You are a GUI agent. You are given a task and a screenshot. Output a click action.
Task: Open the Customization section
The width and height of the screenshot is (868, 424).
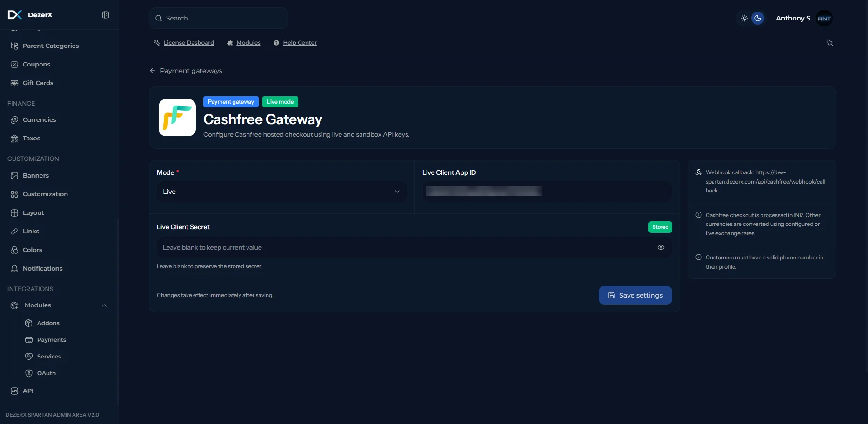tap(45, 194)
